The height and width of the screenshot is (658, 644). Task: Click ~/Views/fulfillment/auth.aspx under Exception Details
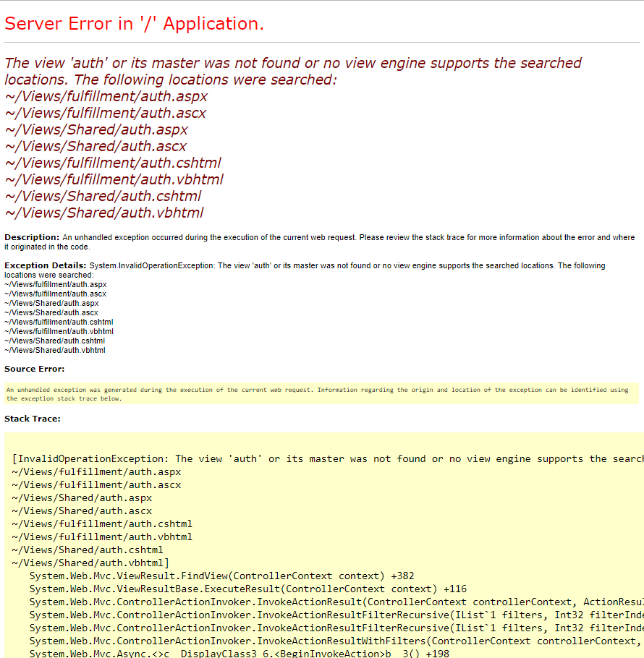tap(56, 284)
